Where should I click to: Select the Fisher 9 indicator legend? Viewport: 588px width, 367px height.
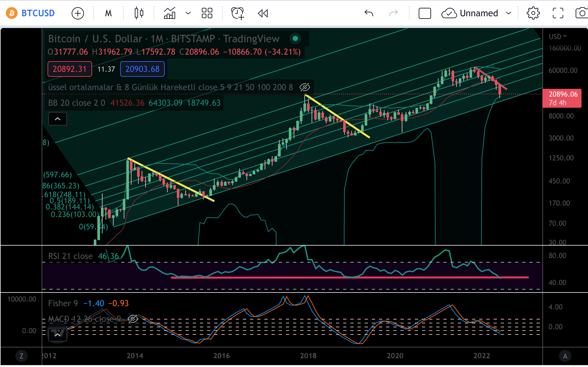coord(63,303)
